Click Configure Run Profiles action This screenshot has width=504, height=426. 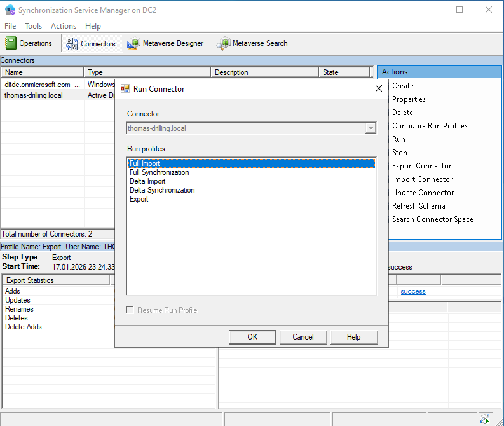[430, 126]
